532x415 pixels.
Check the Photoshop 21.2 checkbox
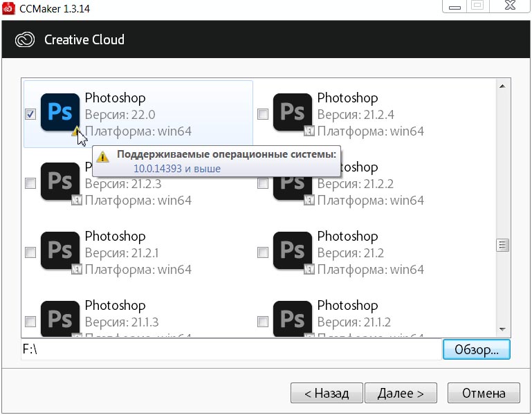(x=263, y=252)
